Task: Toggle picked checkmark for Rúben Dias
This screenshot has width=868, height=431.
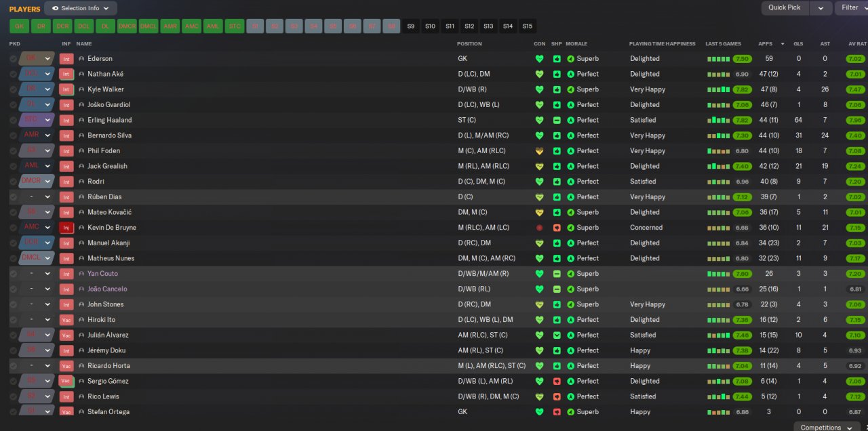Action: coord(13,197)
